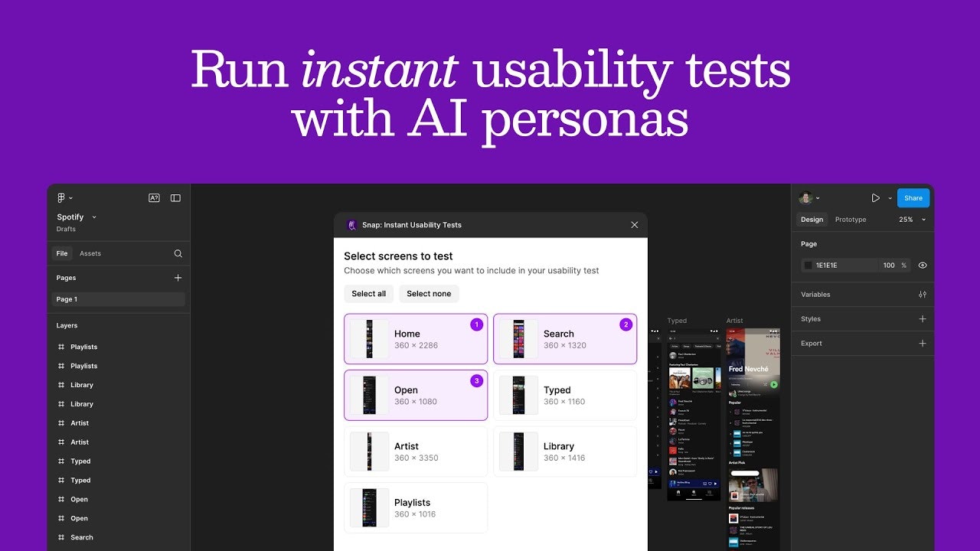Click the Drafts location text
This screenshot has width=980, height=551.
pyautogui.click(x=66, y=229)
